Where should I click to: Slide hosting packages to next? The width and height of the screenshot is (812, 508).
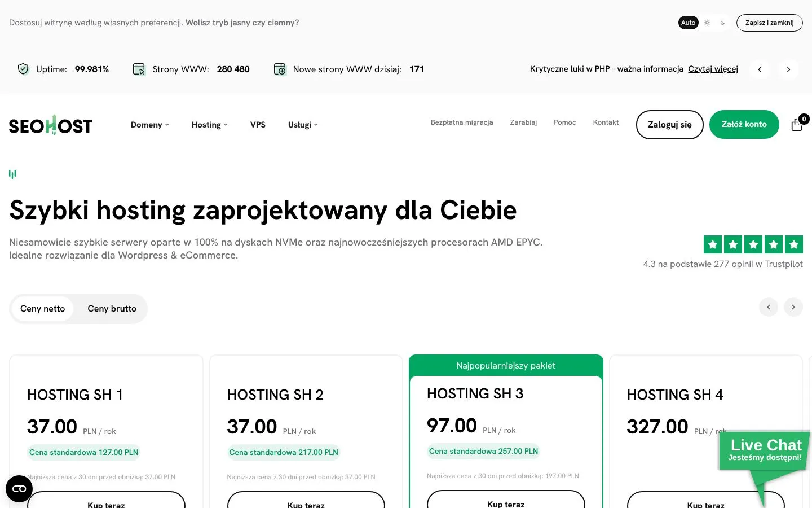click(x=793, y=307)
